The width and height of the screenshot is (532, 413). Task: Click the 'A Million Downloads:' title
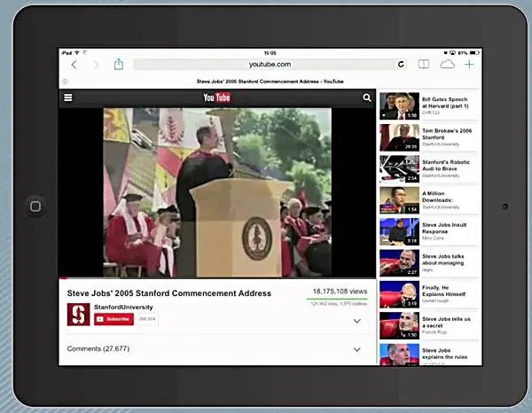[x=437, y=197]
